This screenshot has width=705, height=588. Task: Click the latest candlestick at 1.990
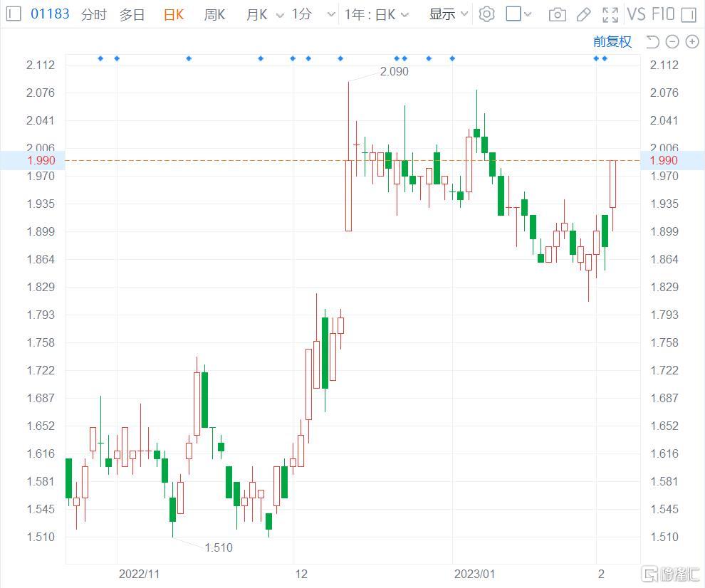pyautogui.click(x=612, y=184)
